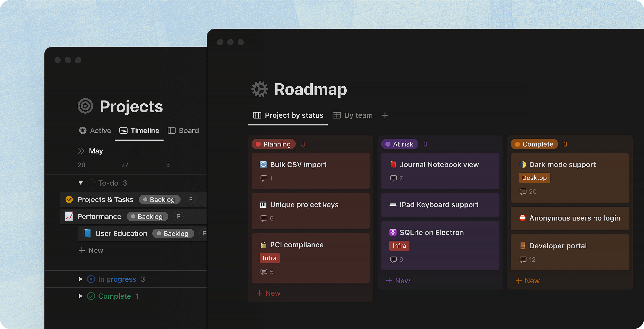Click the Dark mode support moon icon
The image size is (644, 329).
522,164
